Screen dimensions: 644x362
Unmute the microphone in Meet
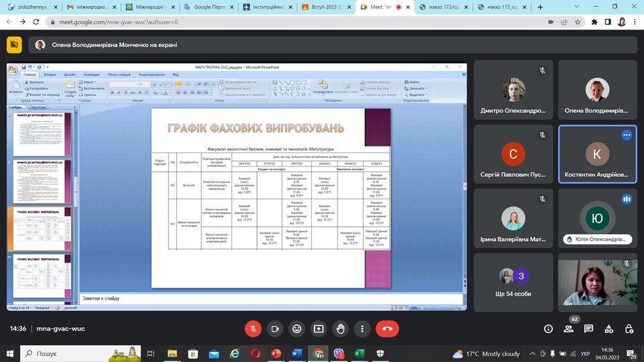point(253,328)
